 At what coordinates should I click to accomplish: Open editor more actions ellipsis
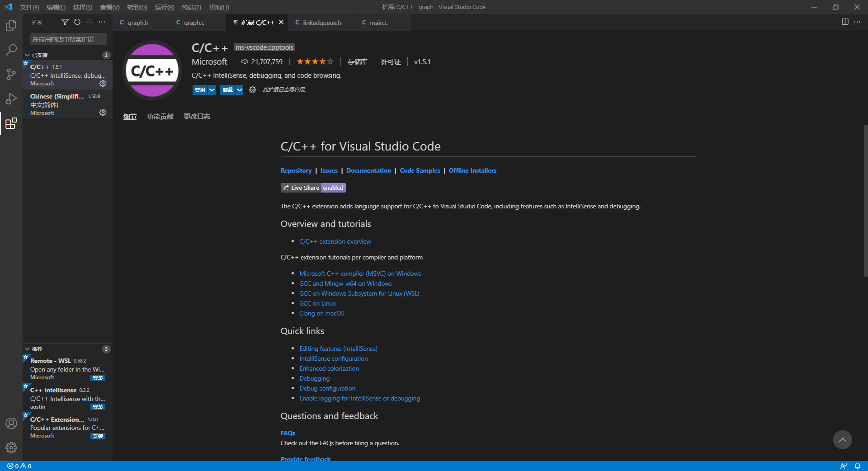pos(857,22)
